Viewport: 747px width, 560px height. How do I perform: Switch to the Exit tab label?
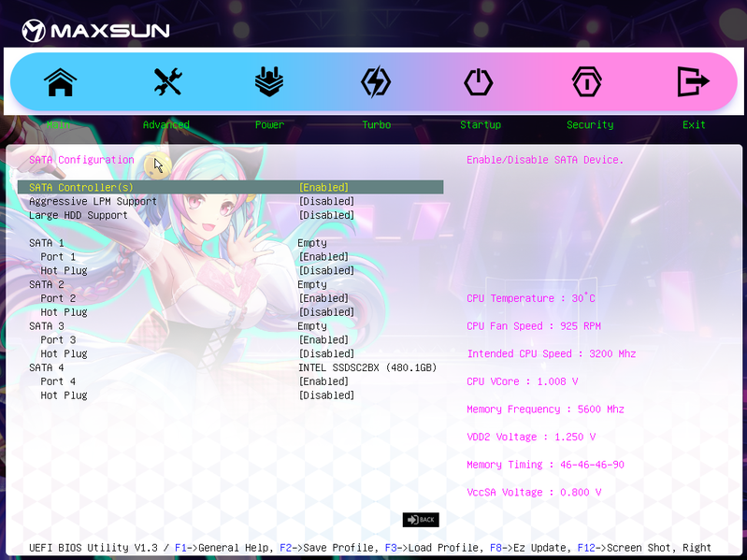(694, 124)
